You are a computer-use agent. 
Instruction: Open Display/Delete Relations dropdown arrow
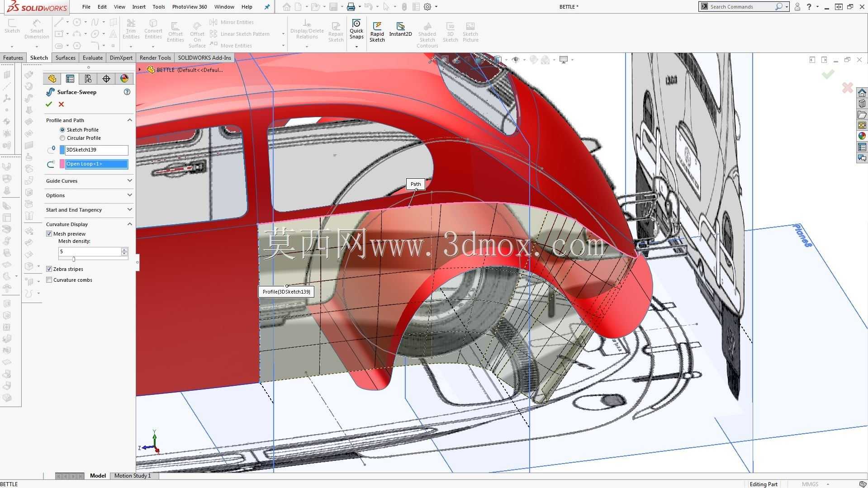pyautogui.click(x=307, y=47)
